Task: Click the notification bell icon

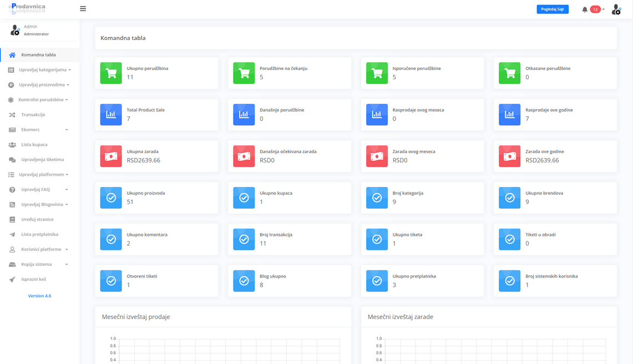Action: tap(585, 9)
